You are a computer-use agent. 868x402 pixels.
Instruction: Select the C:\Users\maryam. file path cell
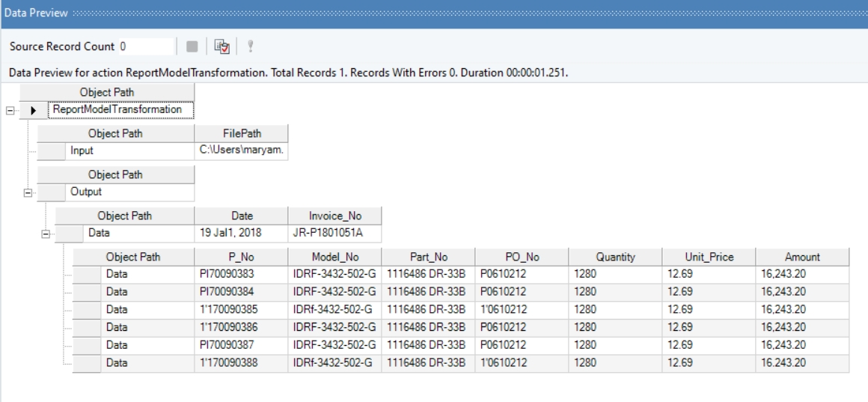tap(240, 150)
